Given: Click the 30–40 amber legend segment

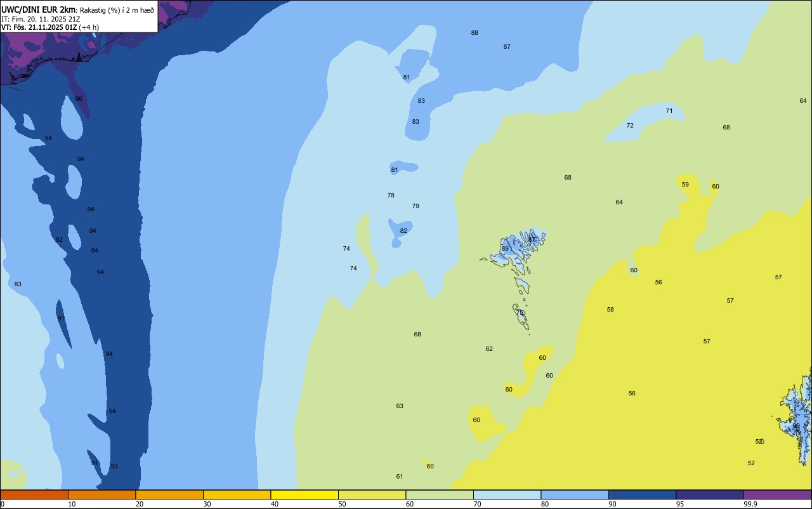Looking at the screenshot, I should [237, 494].
